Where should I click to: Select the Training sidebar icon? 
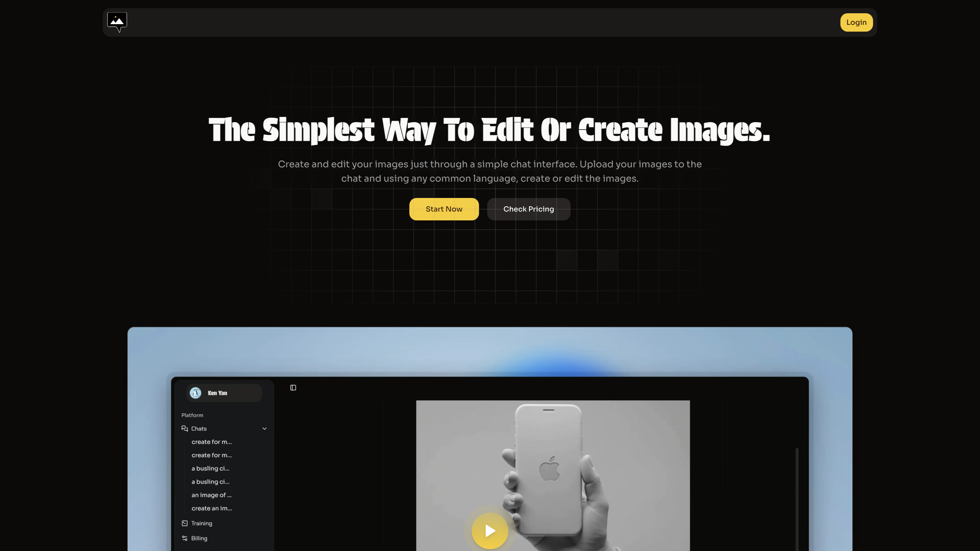(185, 523)
